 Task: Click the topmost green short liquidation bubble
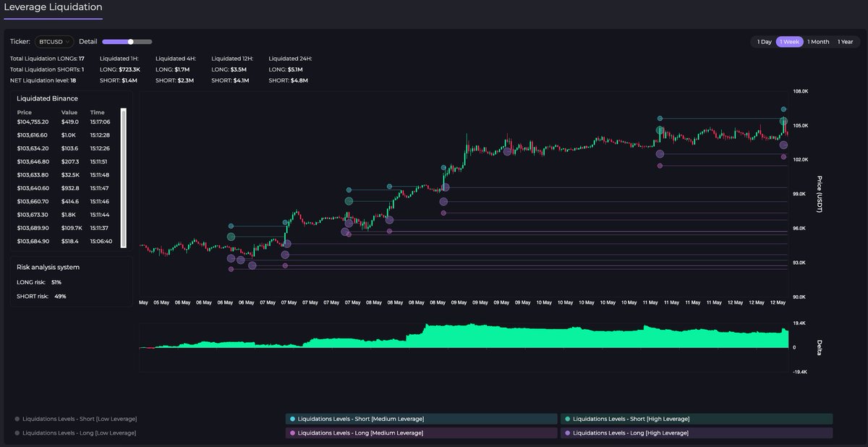click(x=783, y=109)
